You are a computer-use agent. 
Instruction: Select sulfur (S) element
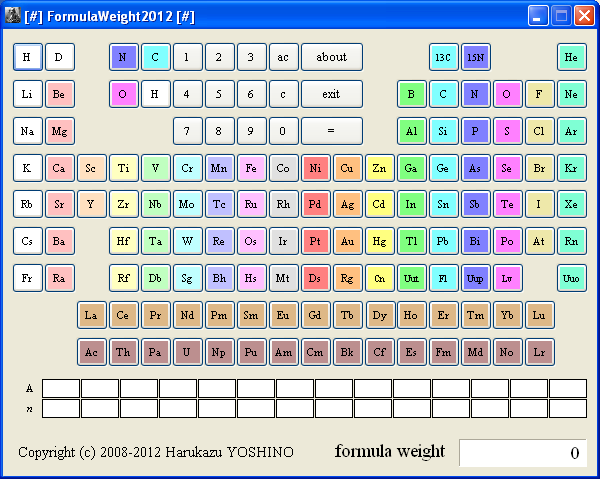click(508, 131)
